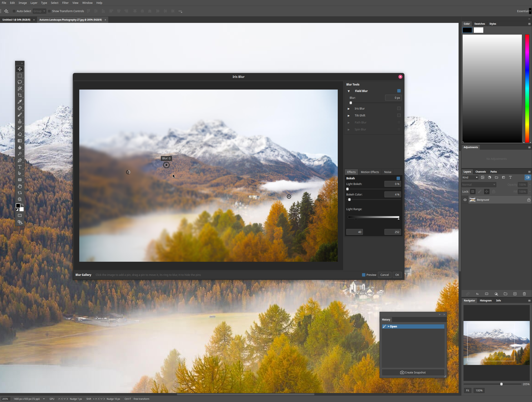
Task: Switch to the Channels tab
Action: tap(480, 172)
